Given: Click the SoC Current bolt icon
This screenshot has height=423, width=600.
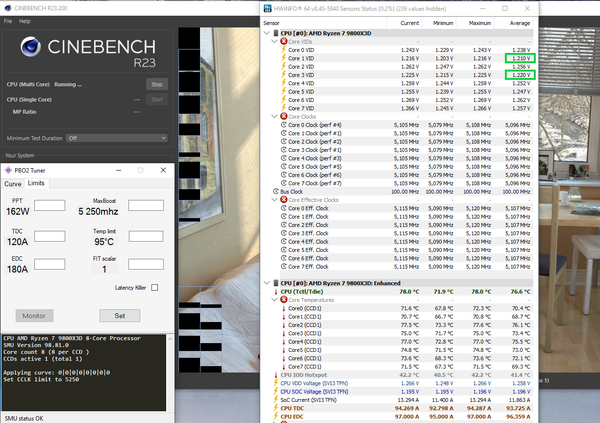Looking at the screenshot, I should point(276,400).
